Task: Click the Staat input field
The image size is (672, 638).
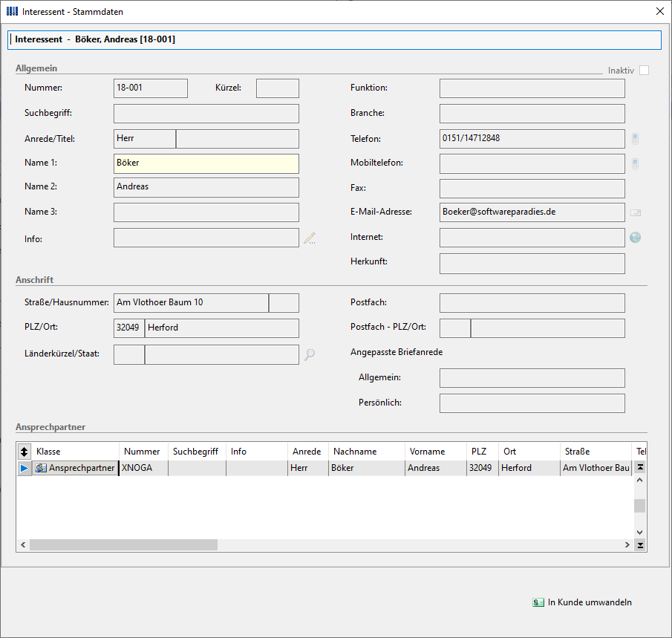Action: click(x=222, y=354)
